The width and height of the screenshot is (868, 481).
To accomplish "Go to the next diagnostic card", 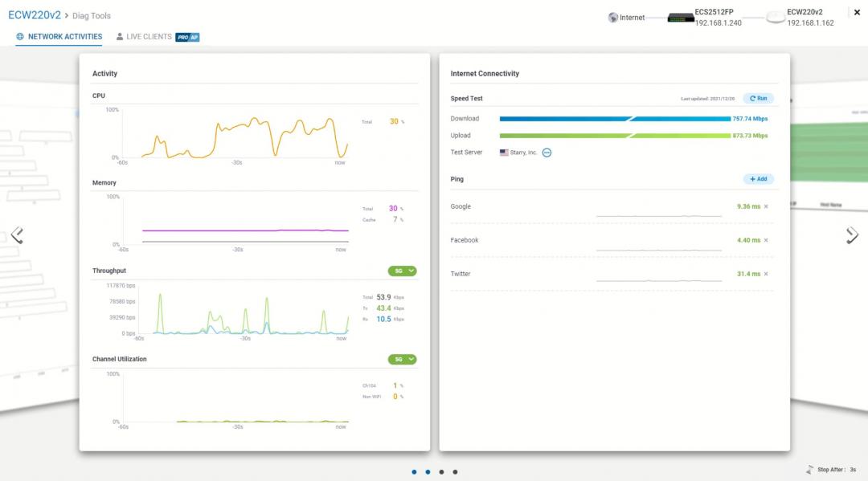I will [x=852, y=235].
